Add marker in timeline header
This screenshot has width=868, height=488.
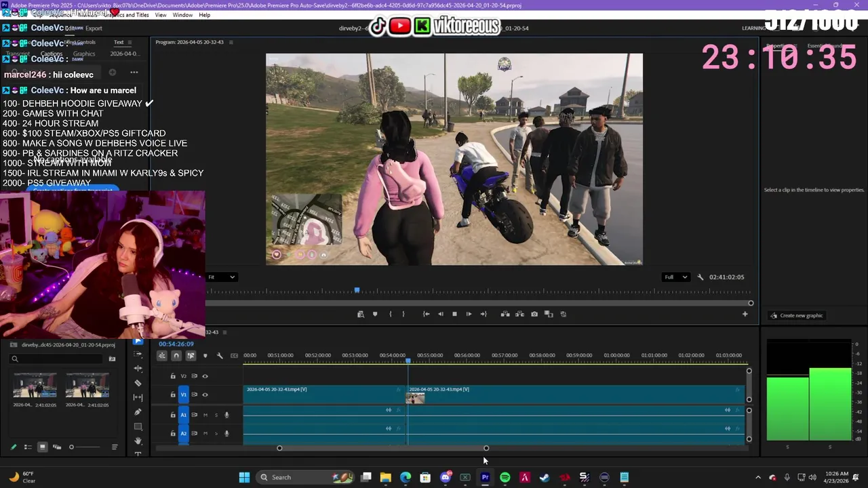tap(205, 355)
